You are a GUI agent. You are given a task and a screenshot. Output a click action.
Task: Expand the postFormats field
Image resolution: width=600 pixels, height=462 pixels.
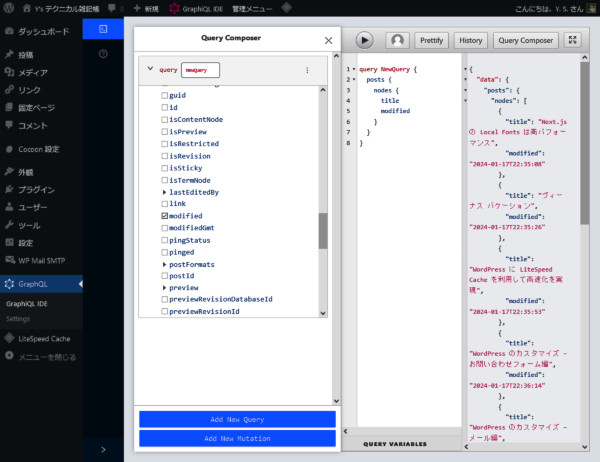click(x=165, y=264)
